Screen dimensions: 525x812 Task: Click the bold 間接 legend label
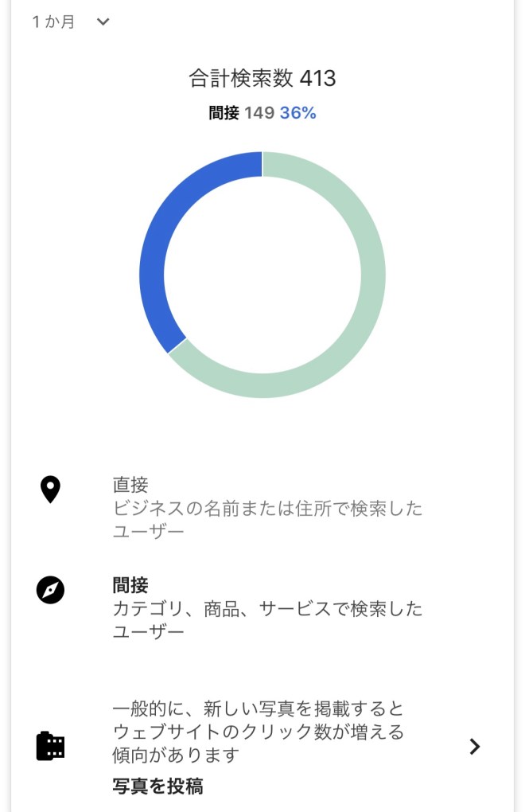pos(130,586)
